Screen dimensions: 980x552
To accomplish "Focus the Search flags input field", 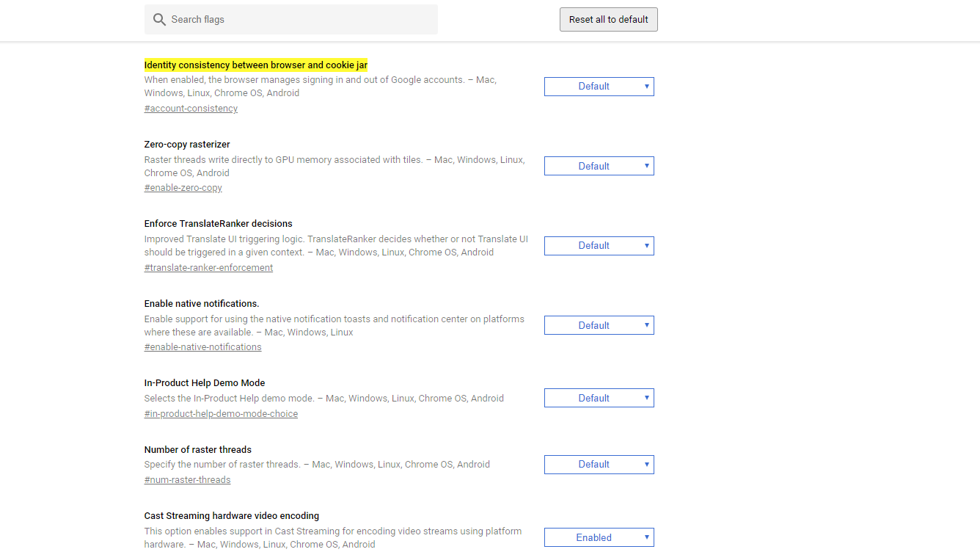I will pos(301,20).
